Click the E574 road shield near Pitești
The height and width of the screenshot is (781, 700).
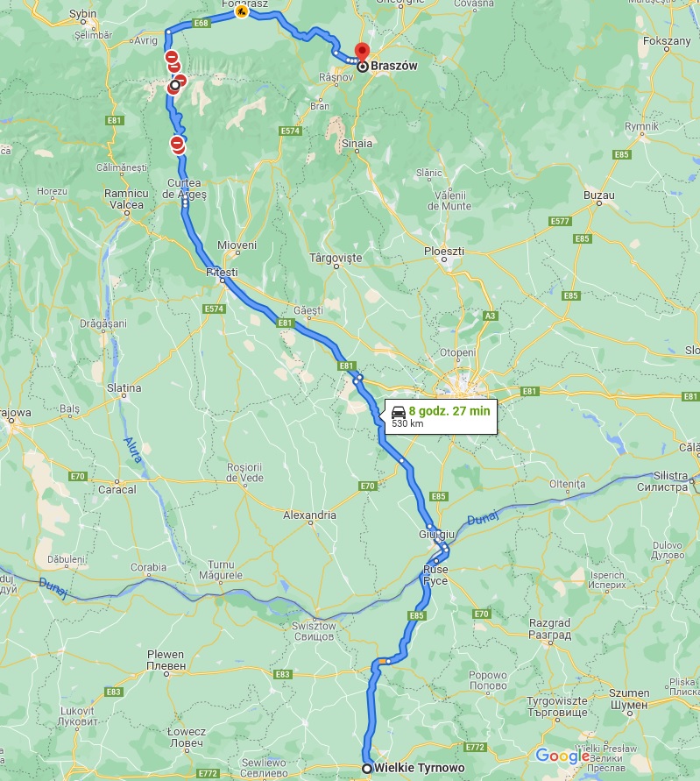tap(214, 309)
